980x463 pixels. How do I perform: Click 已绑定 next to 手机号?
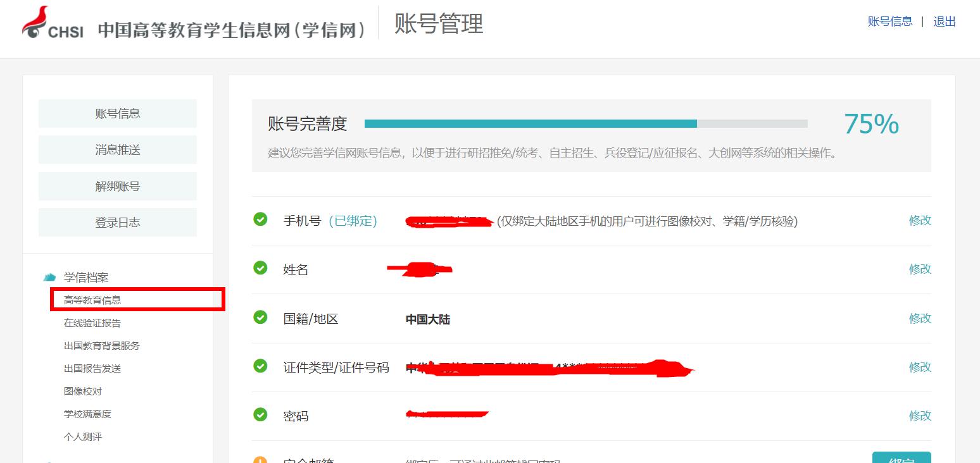tap(353, 221)
